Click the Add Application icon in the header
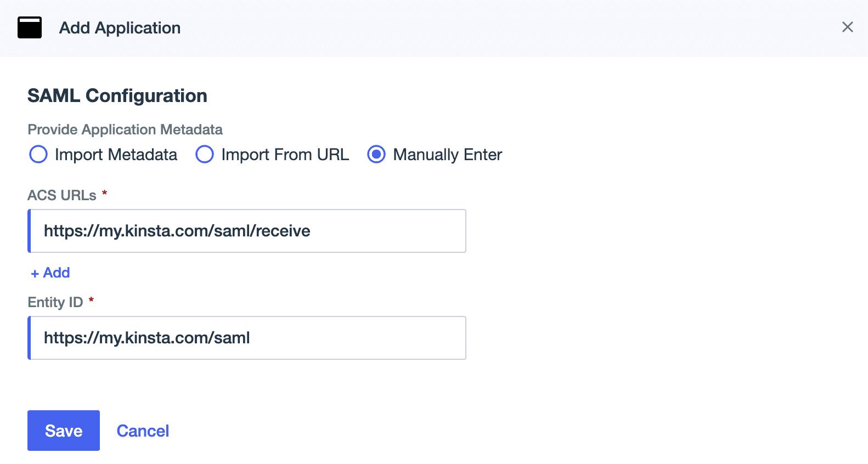 30,26
